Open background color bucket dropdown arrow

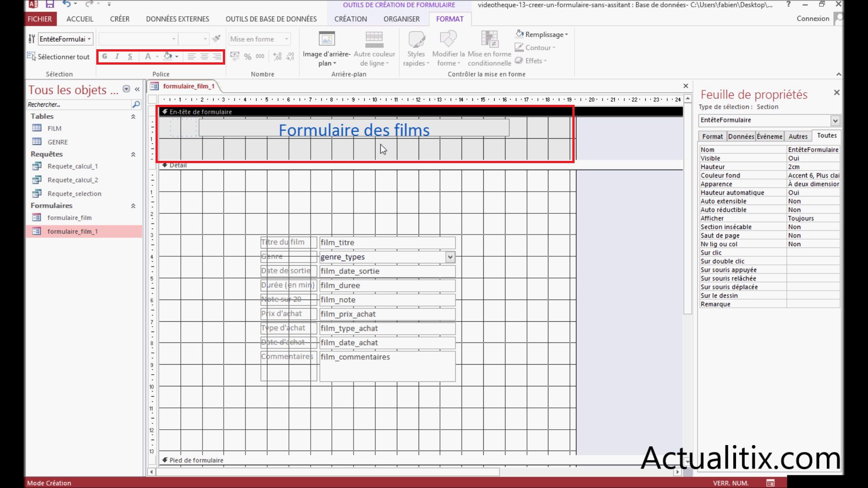[177, 57]
